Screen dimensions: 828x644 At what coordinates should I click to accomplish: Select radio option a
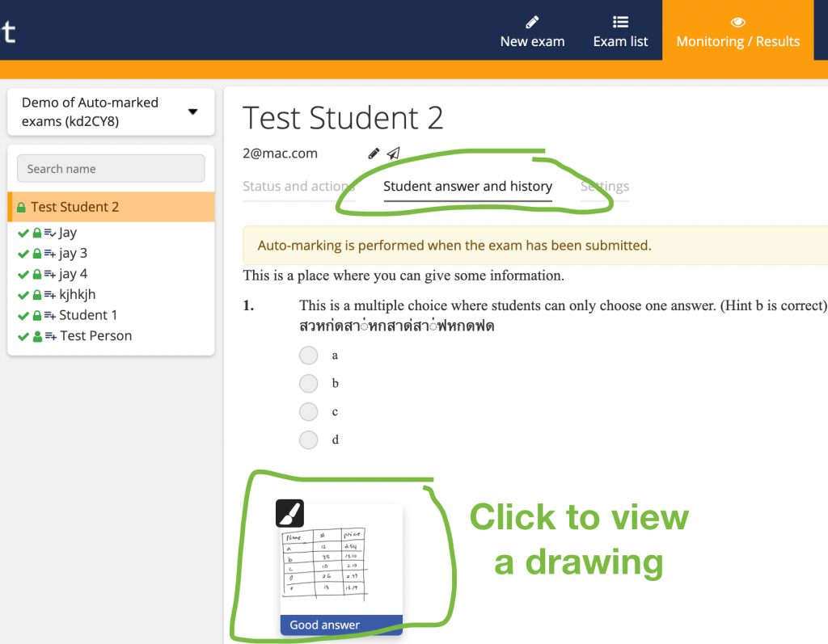(308, 356)
